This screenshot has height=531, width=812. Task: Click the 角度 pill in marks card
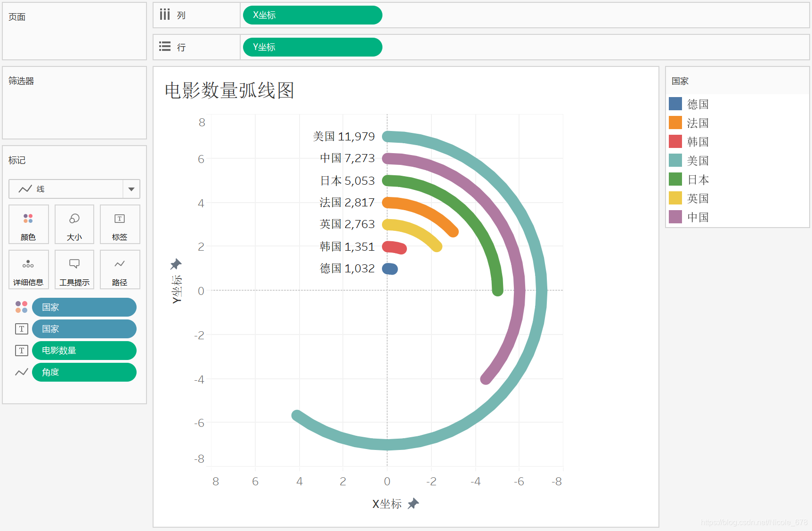point(84,372)
